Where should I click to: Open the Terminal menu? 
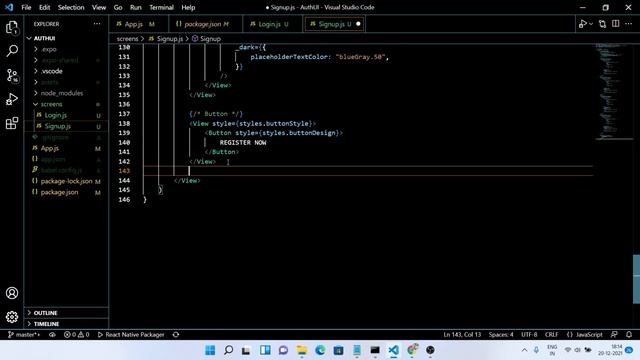click(161, 7)
